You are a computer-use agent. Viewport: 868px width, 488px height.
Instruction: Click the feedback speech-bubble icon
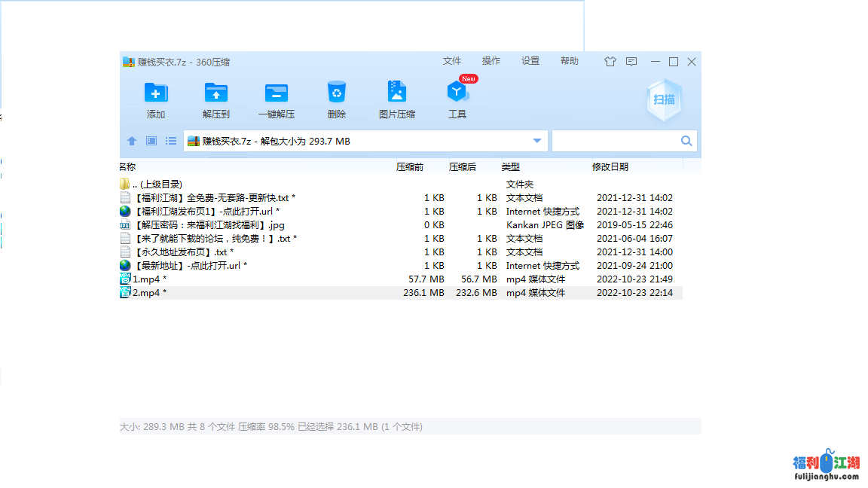click(x=631, y=61)
